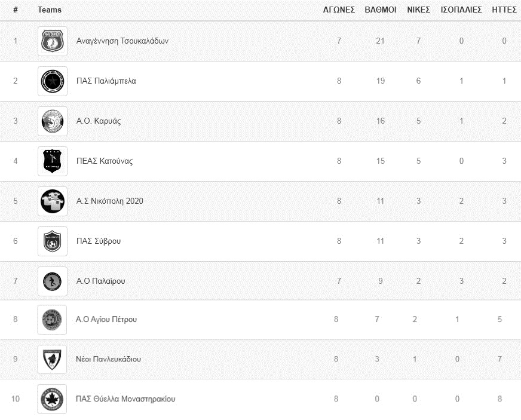Click the Α.Ο Παλαίρου team logo

53,281
